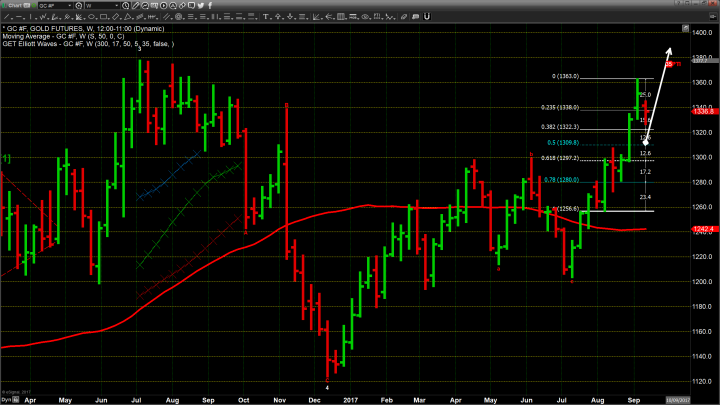Open the Chart window menu label
Image resolution: width=720 pixels, height=405 pixels.
[15, 6]
